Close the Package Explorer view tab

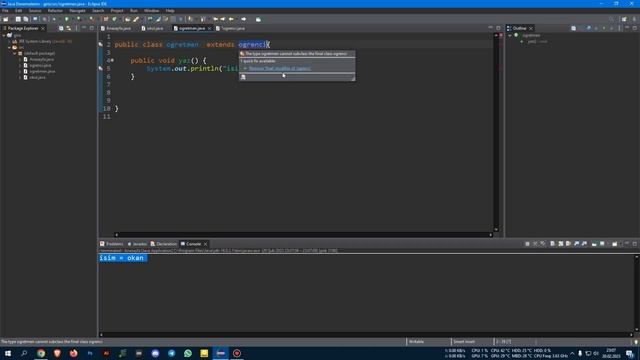click(43, 28)
